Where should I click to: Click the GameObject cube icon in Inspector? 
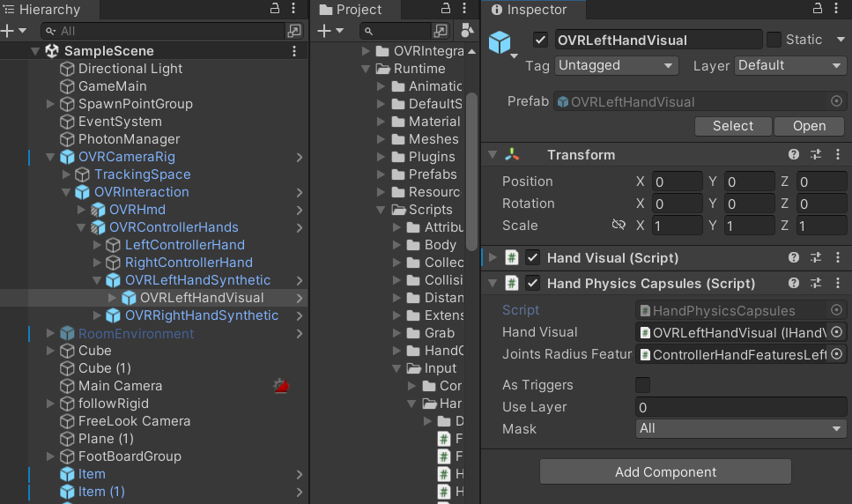[x=500, y=42]
